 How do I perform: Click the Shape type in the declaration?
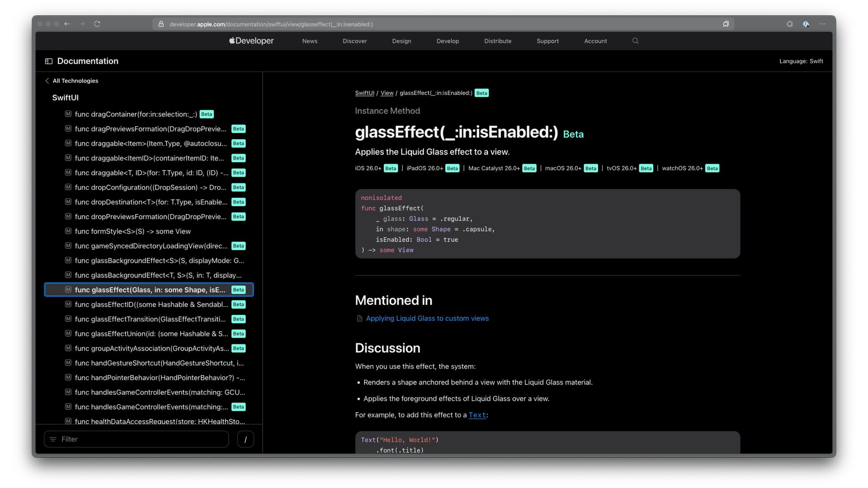tap(441, 229)
